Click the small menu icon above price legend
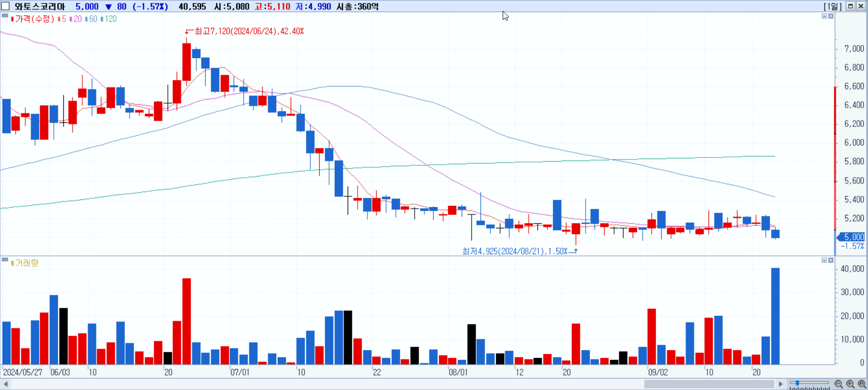868x390 pixels. click(5, 15)
